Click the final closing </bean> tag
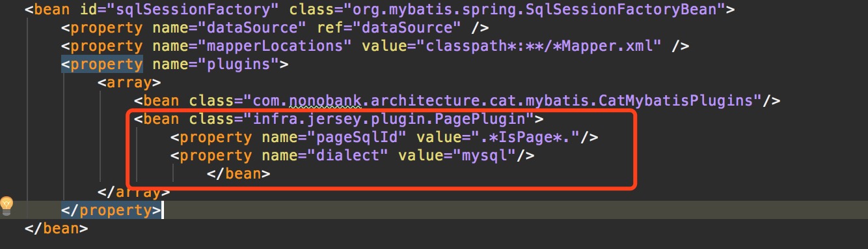This screenshot has width=868, height=249. [x=56, y=229]
